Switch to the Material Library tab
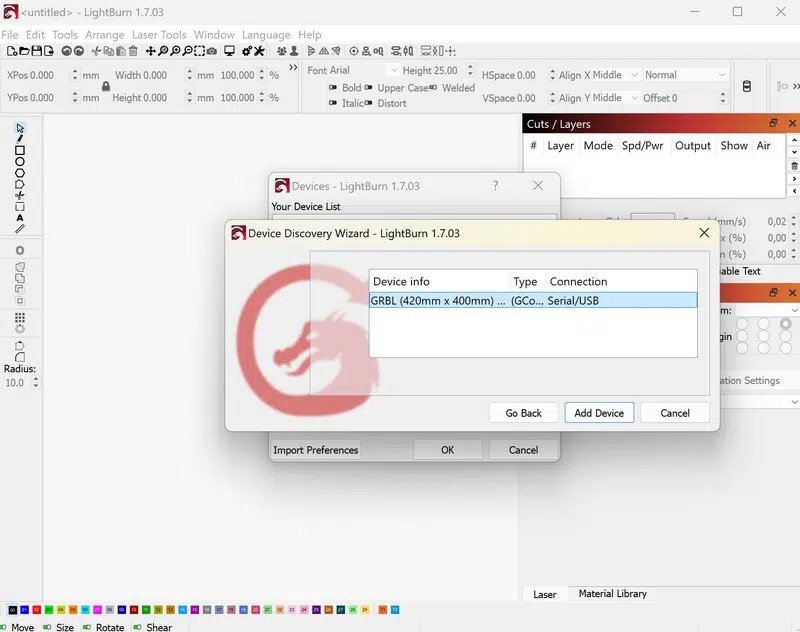 click(612, 594)
